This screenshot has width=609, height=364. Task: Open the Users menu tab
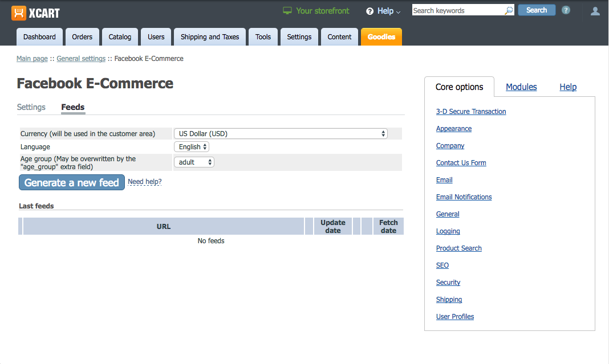click(x=156, y=37)
